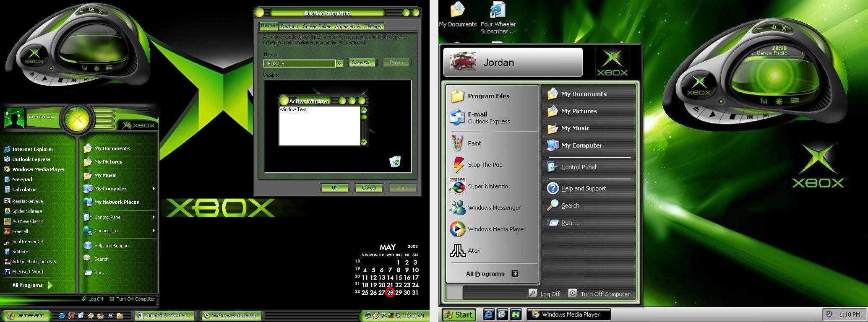Open Super Nintendo zsnes from Jordan's menu

(479, 186)
